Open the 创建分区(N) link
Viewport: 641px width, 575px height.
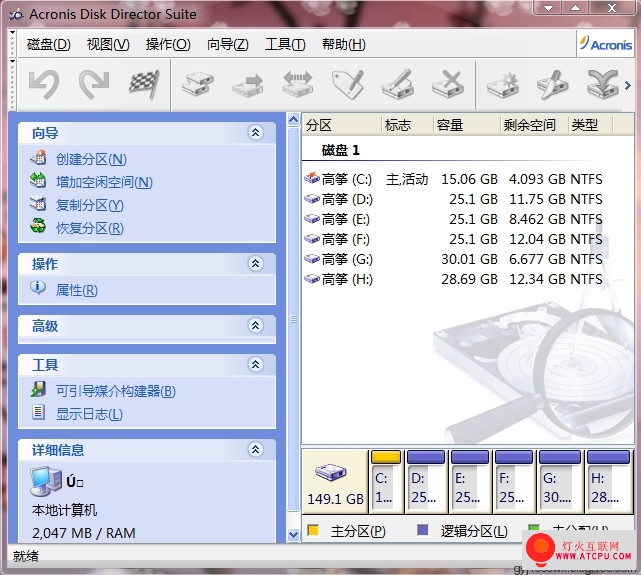(x=91, y=159)
